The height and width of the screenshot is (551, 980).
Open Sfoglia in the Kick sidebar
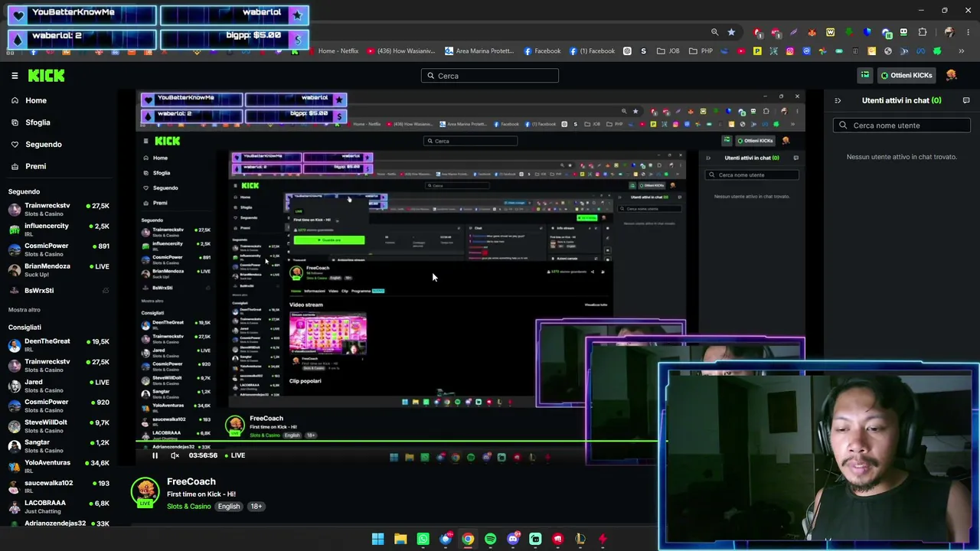click(x=31, y=122)
